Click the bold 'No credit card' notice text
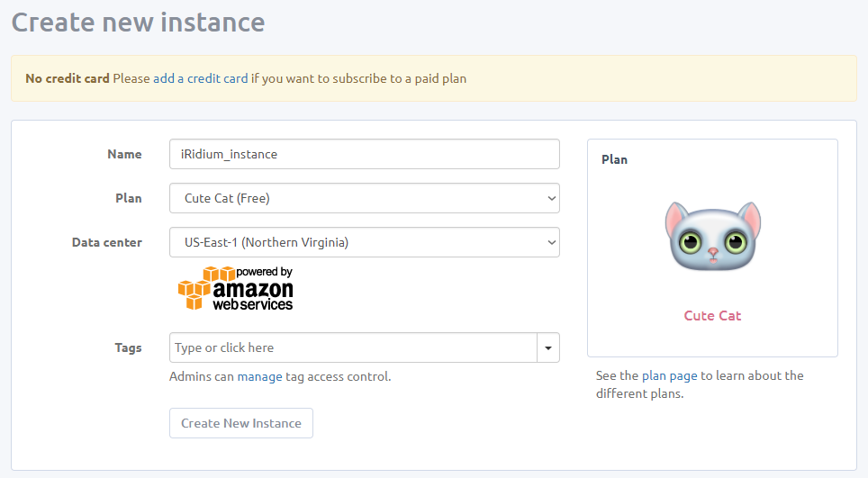 (x=68, y=78)
